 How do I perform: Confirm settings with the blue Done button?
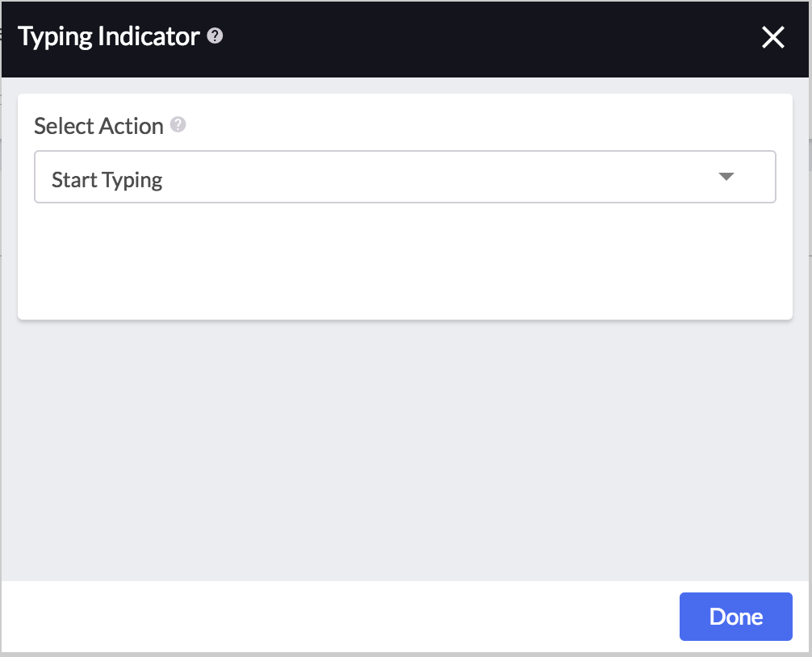736,617
